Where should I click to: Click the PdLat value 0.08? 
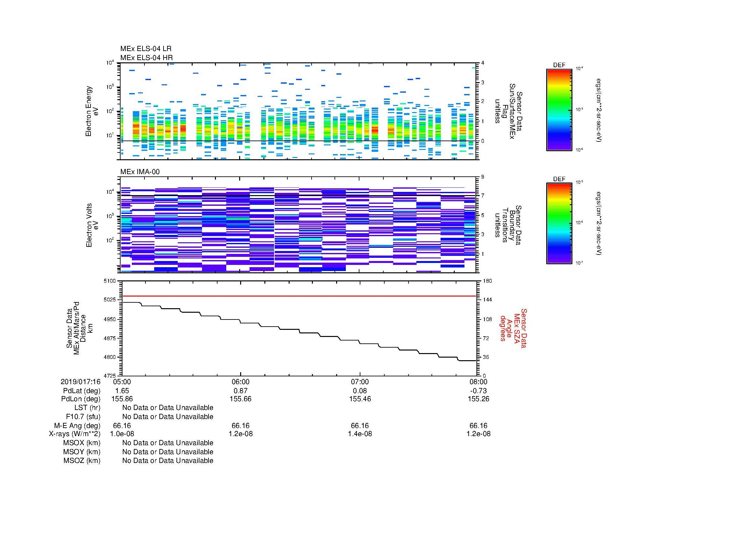[x=360, y=391]
